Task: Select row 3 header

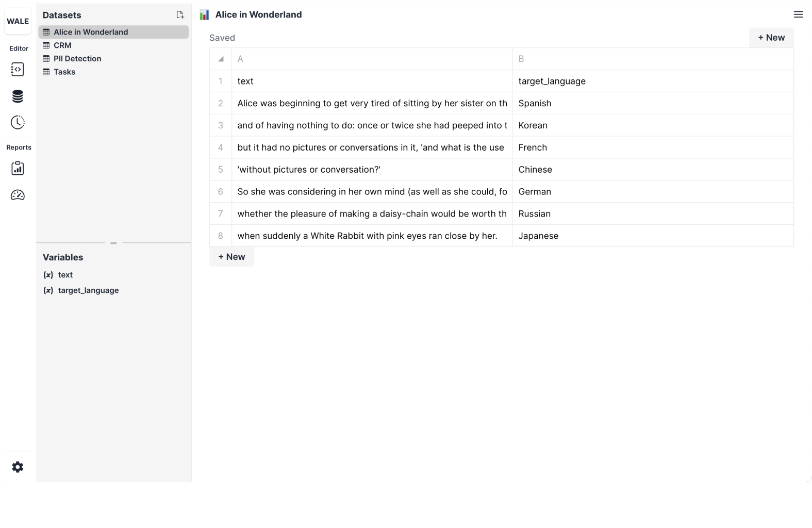Action: 221,125
